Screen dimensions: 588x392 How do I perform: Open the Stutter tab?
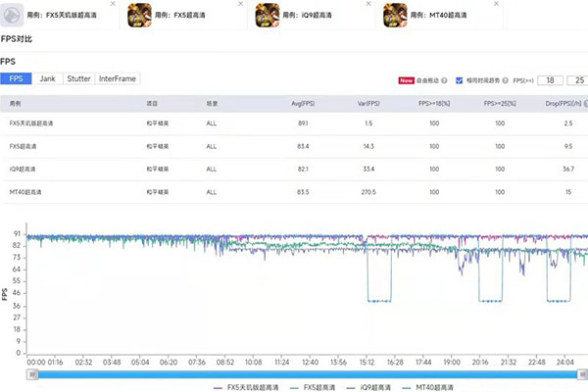[78, 78]
